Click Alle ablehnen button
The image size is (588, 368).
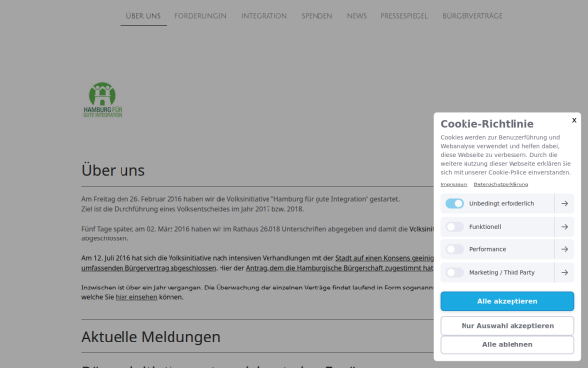tap(507, 344)
